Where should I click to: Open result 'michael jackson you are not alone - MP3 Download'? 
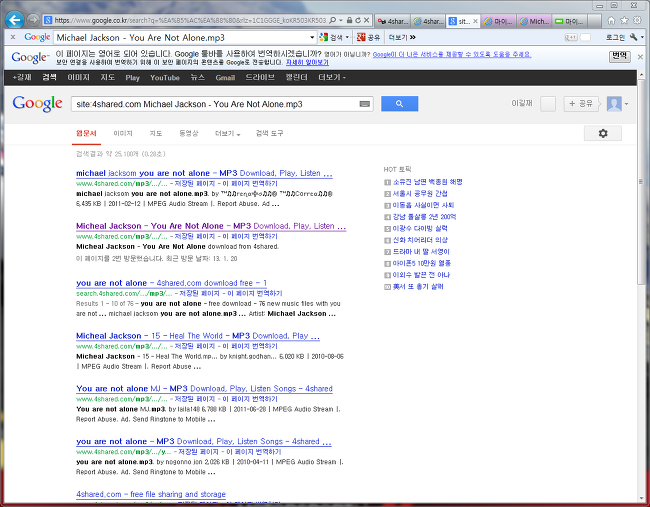[x=204, y=173]
